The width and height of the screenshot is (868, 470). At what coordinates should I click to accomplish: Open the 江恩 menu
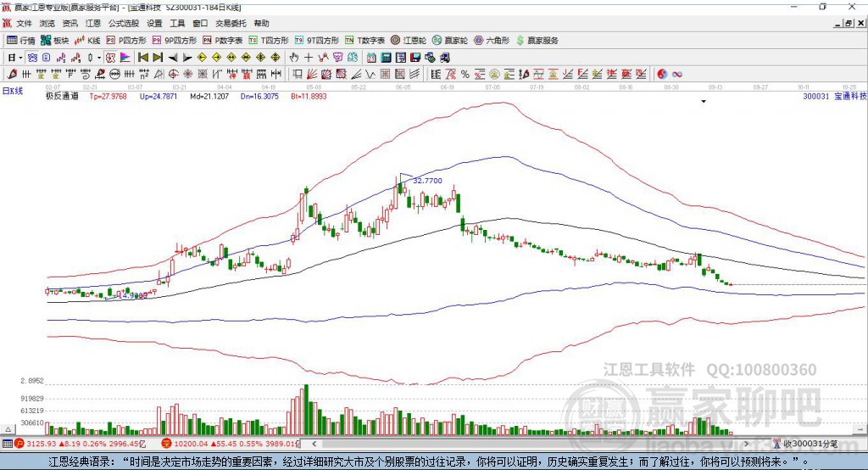[x=93, y=23]
